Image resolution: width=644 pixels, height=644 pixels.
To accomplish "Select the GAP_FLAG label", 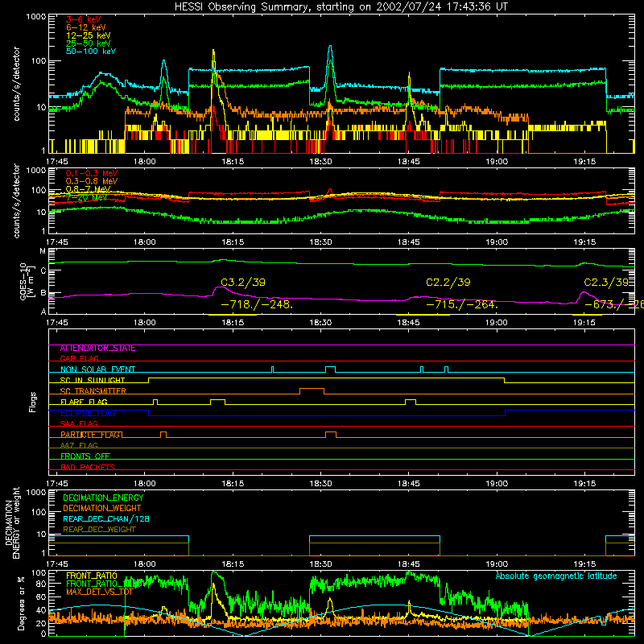I will click(x=79, y=358).
